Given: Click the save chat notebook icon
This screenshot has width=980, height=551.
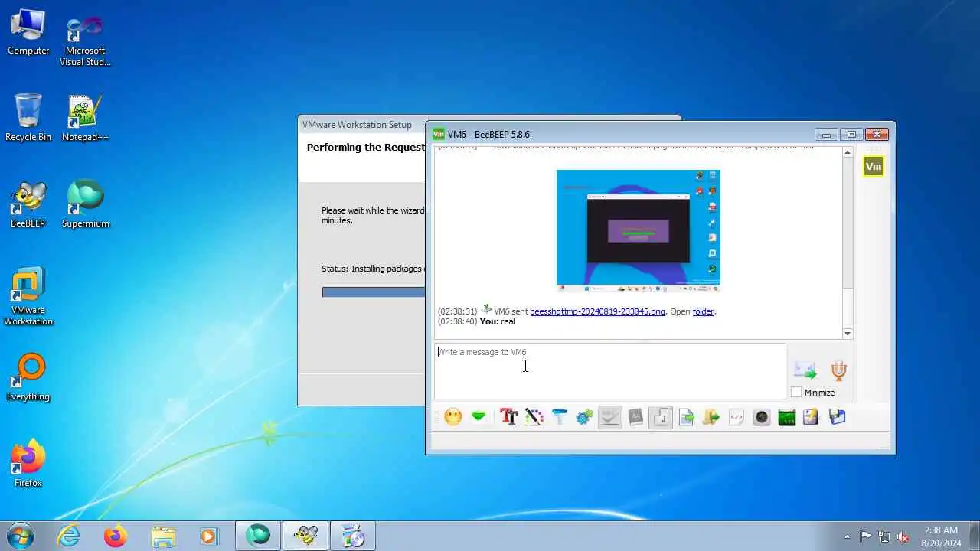Looking at the screenshot, I should (812, 417).
